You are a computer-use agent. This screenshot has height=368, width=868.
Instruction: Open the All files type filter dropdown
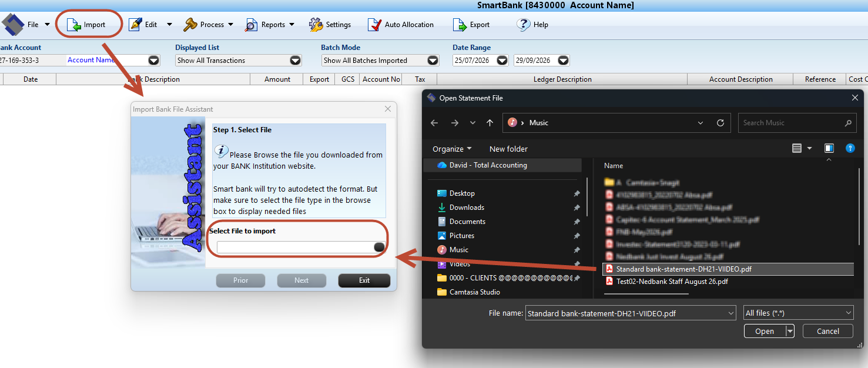coord(798,313)
